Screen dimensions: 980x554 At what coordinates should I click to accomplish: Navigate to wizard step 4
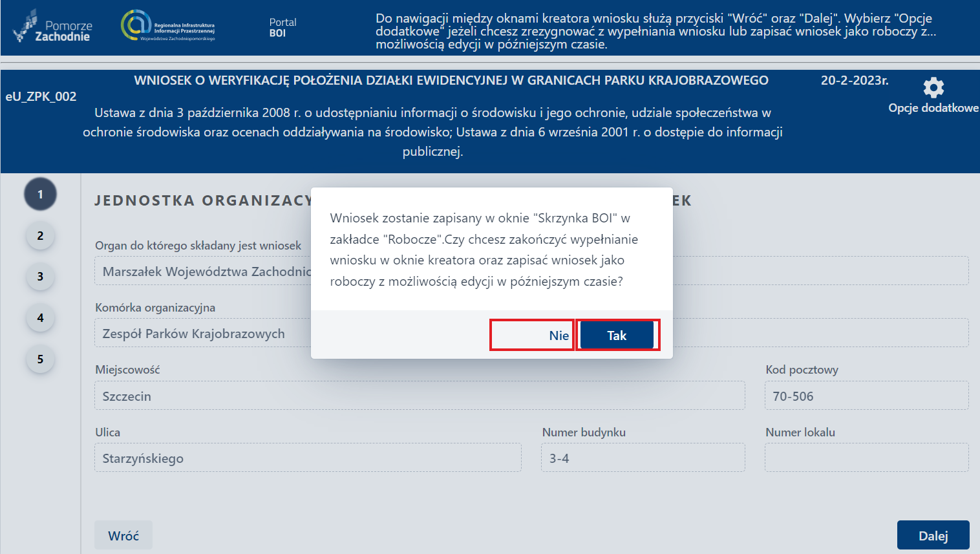tap(40, 318)
